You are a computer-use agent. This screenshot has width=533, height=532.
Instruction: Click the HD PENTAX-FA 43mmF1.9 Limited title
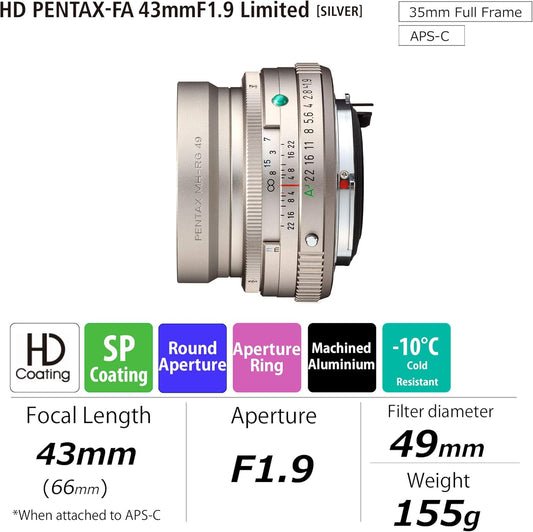pos(155,10)
